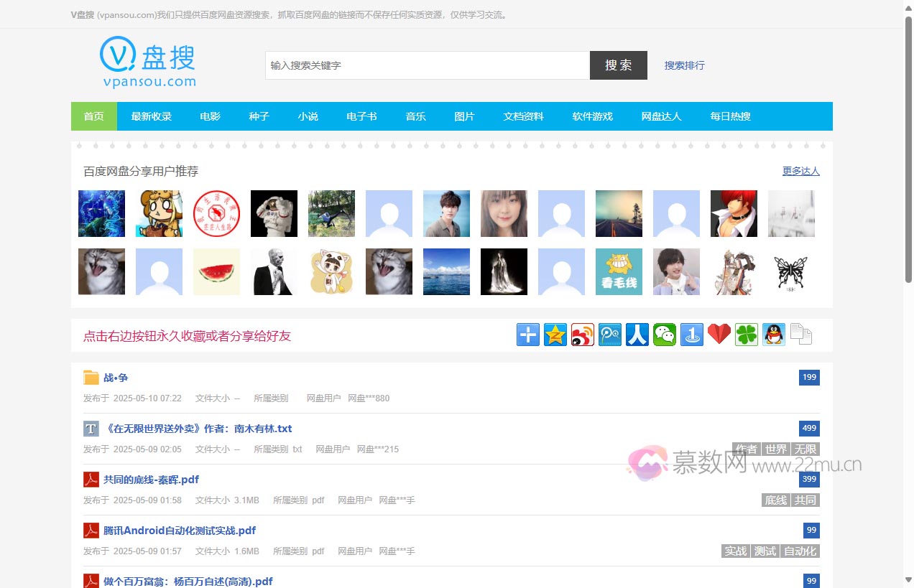Click the 更多达人 link
Viewport: 914px width, 588px height.
pos(800,171)
